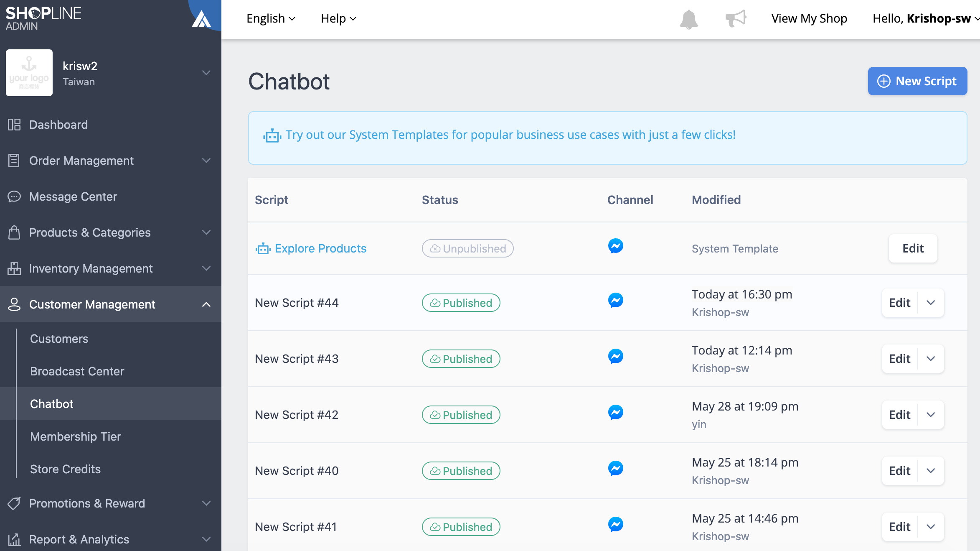This screenshot has width=980, height=551.
Task: Open the announcements megaphone
Action: click(x=736, y=18)
